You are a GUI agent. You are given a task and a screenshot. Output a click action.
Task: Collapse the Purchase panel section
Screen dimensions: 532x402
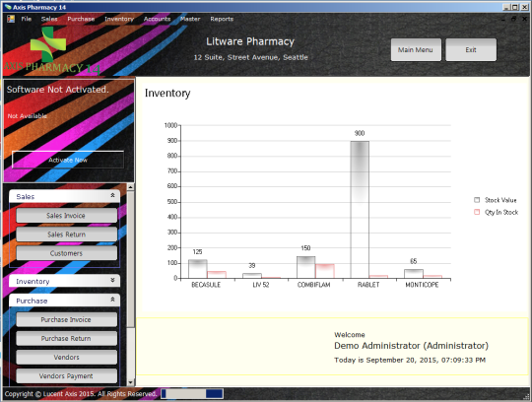tap(112, 300)
